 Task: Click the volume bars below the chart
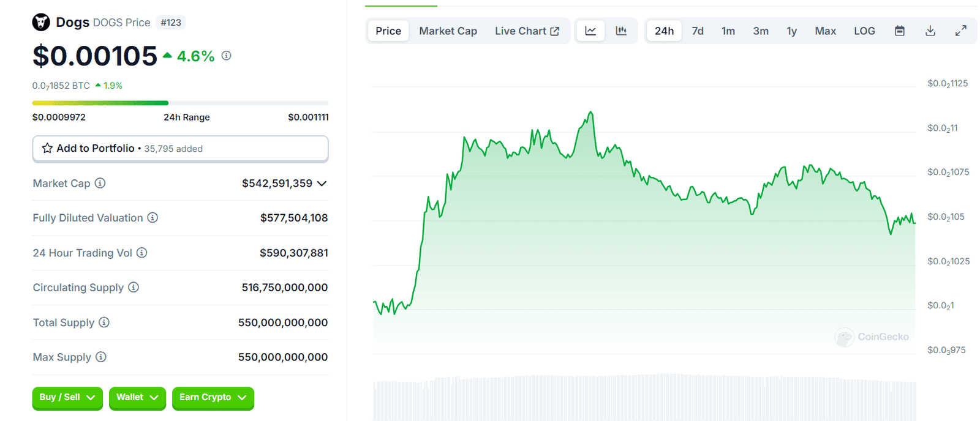[x=644, y=398]
